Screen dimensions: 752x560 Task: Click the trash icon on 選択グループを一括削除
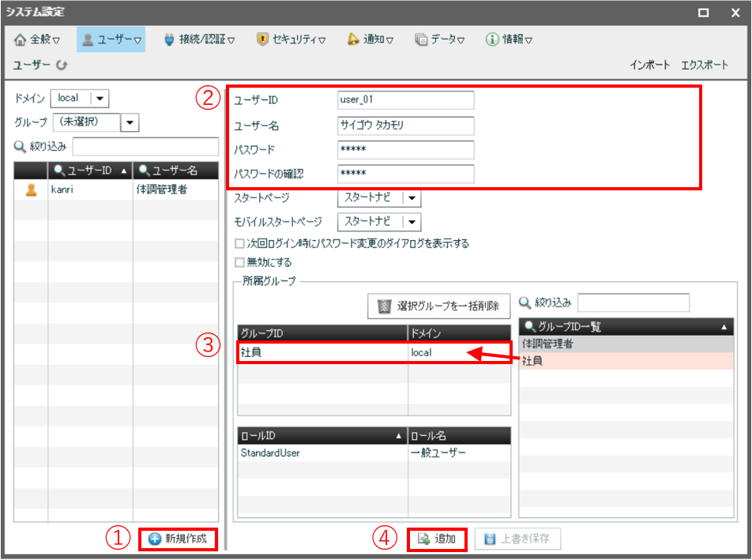[x=385, y=306]
